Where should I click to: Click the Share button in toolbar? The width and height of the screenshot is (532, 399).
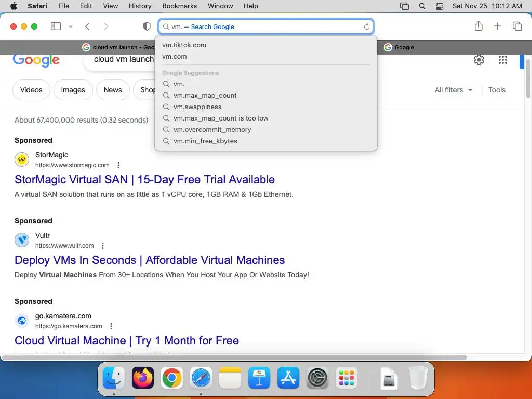click(x=478, y=26)
